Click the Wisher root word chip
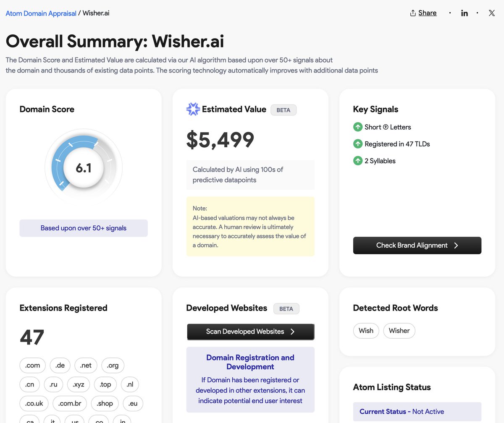Image resolution: width=504 pixels, height=423 pixels. pos(399,331)
